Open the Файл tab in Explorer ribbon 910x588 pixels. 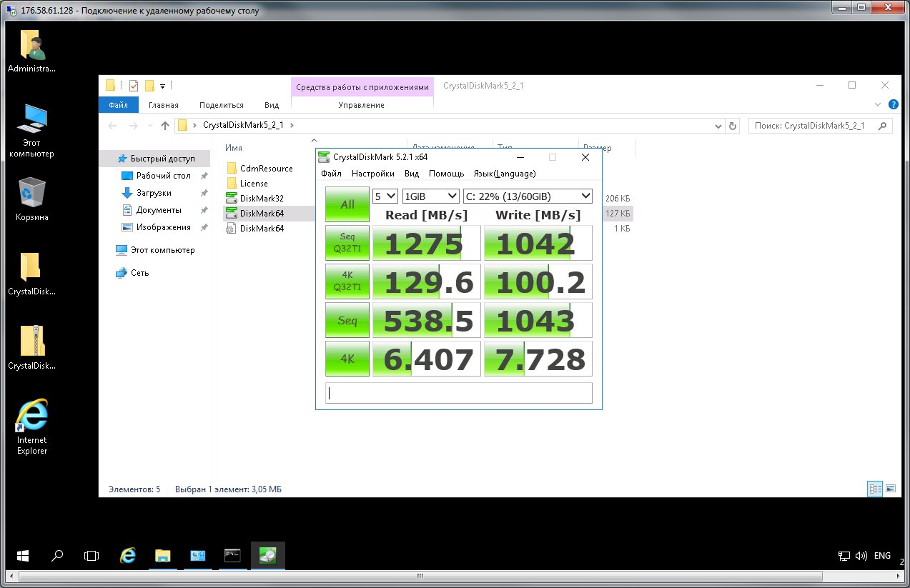(119, 105)
